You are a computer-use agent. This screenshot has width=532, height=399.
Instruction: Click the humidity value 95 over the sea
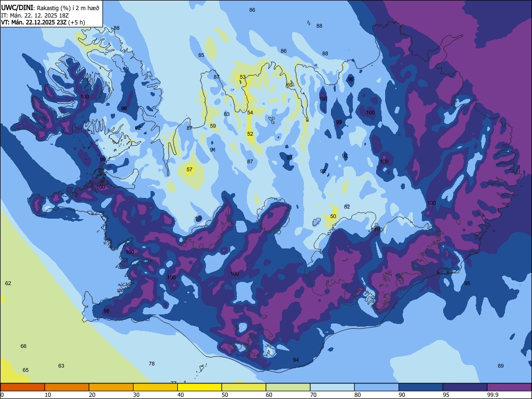tap(467, 284)
